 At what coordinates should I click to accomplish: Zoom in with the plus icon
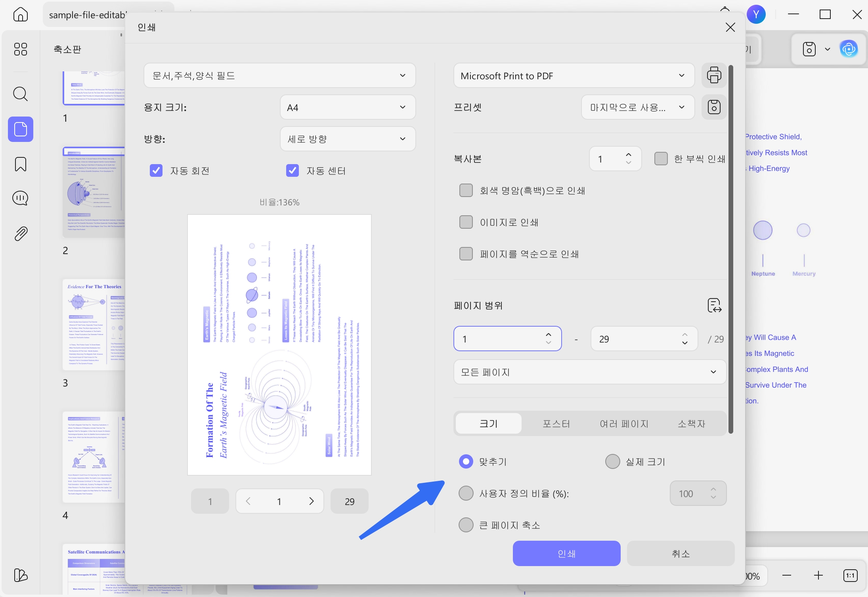point(818,576)
